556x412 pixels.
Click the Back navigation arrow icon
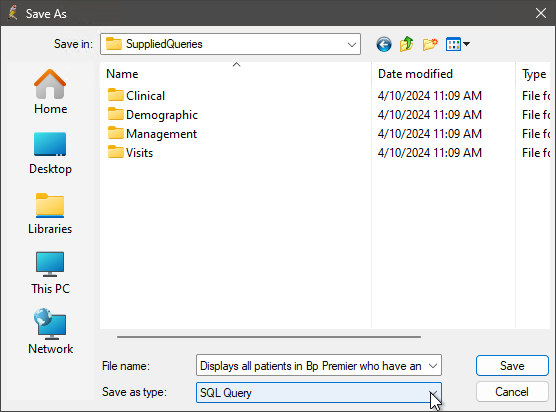[x=384, y=44]
